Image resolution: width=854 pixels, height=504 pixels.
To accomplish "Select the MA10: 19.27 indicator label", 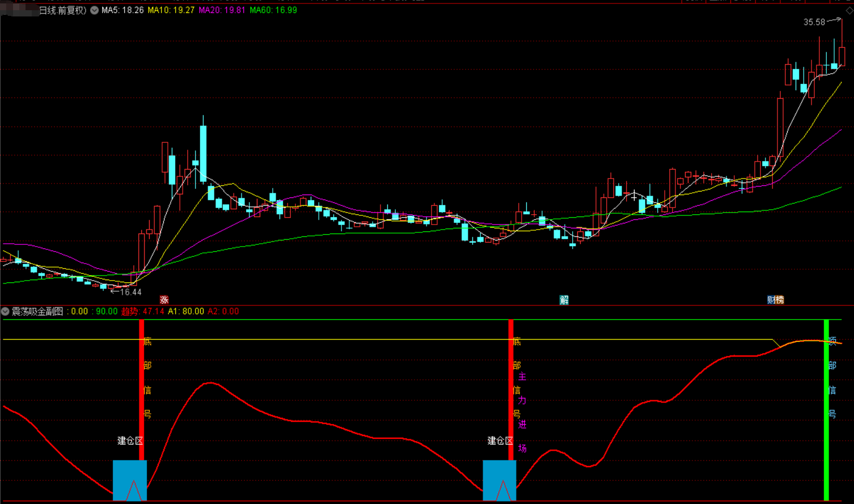I will [x=171, y=10].
